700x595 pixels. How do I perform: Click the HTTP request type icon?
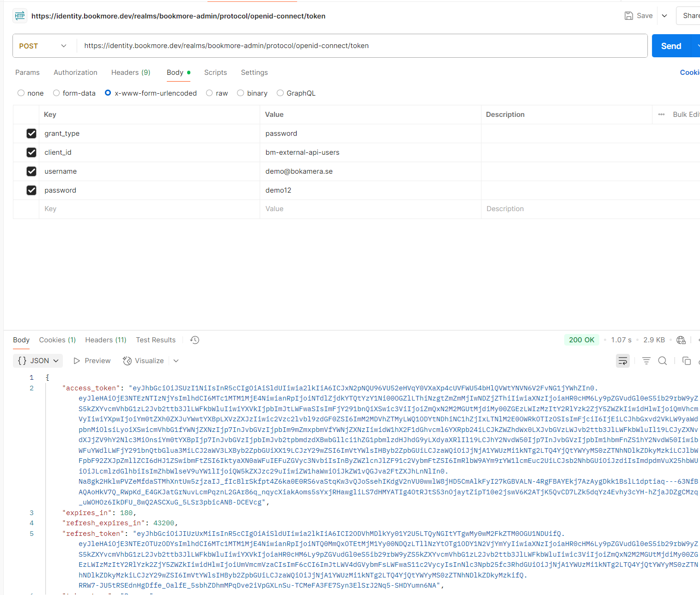pos(20,16)
